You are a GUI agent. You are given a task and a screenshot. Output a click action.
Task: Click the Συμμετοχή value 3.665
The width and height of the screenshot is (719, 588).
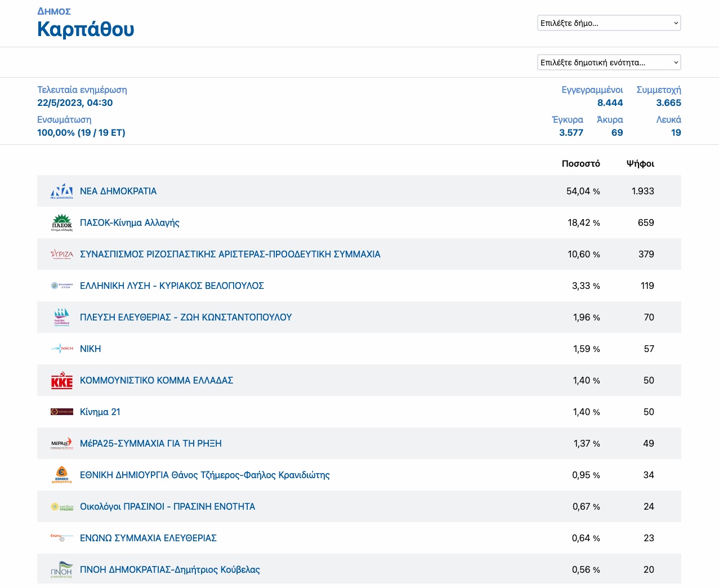(x=668, y=103)
